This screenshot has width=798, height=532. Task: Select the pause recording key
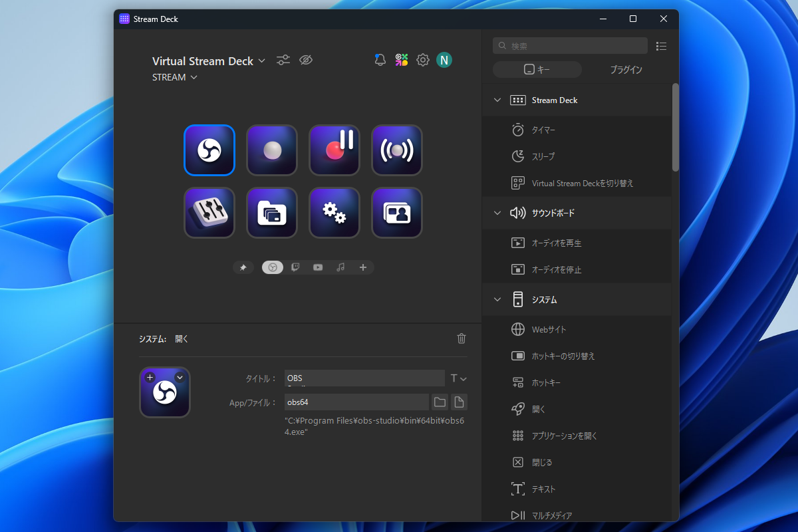click(x=334, y=150)
